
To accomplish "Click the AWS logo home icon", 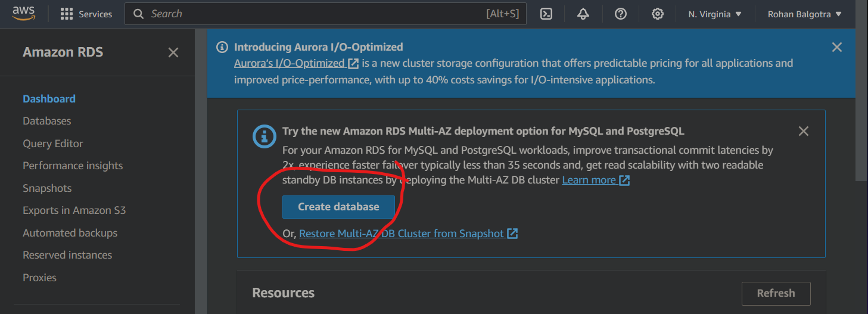I will click(24, 13).
